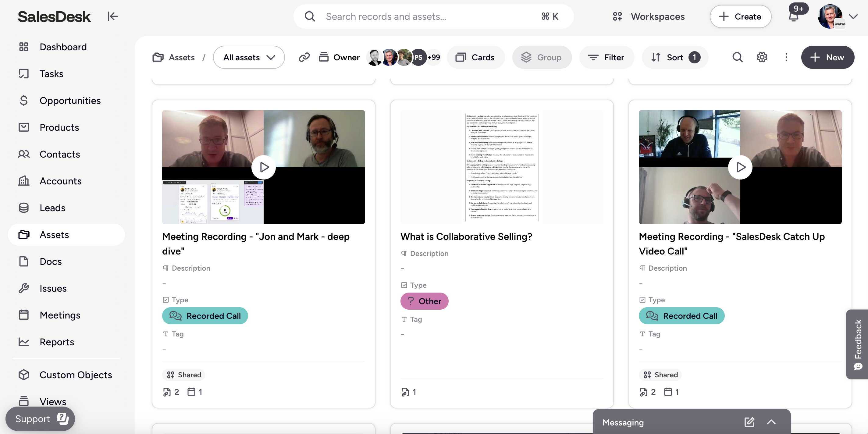This screenshot has width=868, height=434.
Task: Toggle the Group option
Action: coord(542,57)
